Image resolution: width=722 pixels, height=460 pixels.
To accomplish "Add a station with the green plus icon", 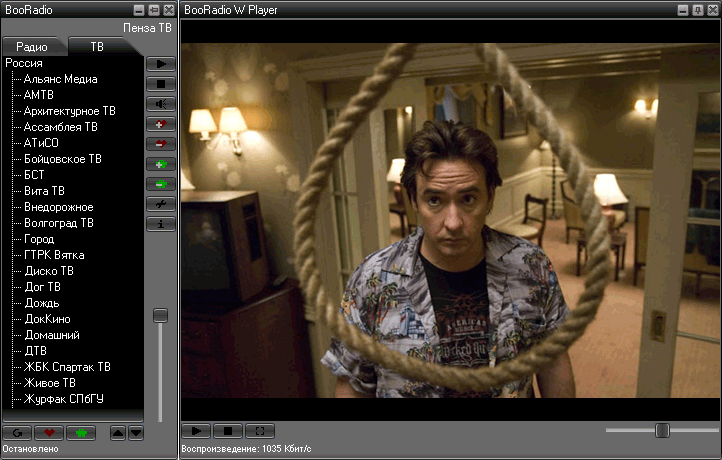I will (161, 164).
